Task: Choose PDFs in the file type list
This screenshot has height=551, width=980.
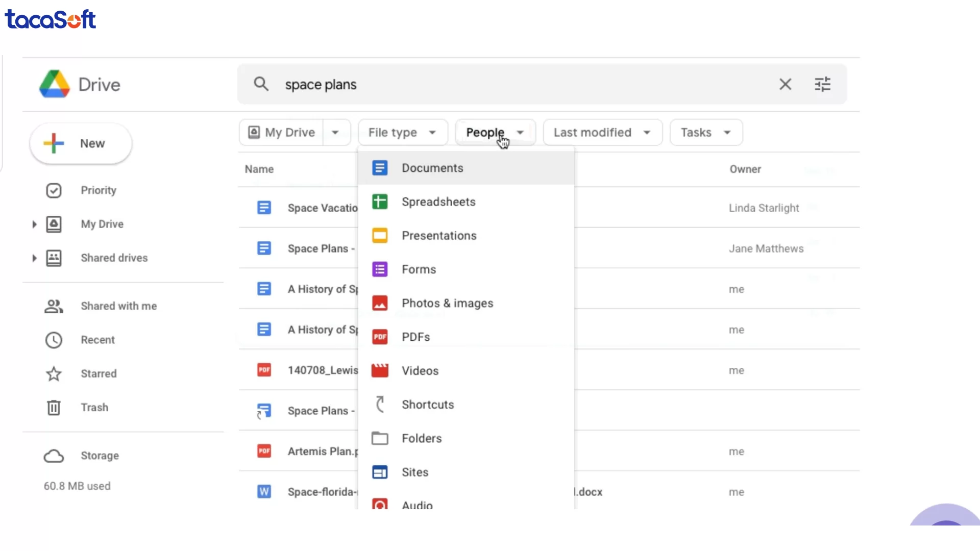Action: click(415, 337)
